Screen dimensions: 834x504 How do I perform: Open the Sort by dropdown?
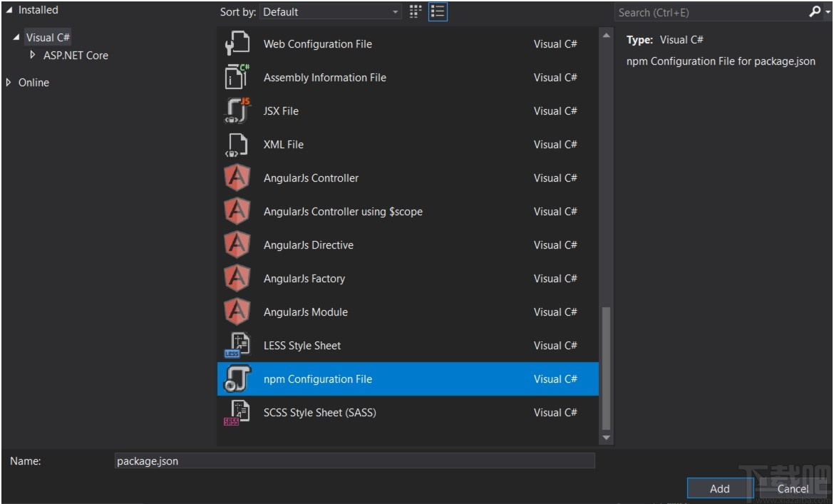click(x=396, y=11)
